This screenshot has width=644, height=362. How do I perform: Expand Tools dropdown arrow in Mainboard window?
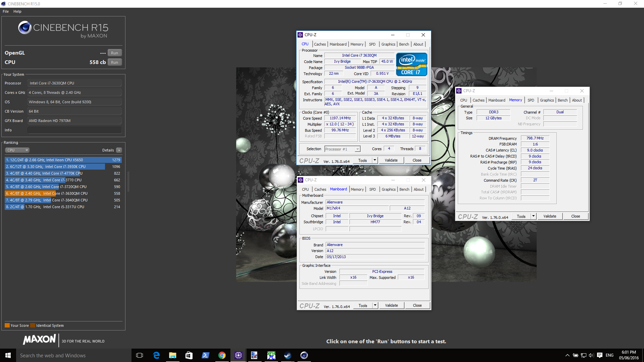tap(375, 305)
